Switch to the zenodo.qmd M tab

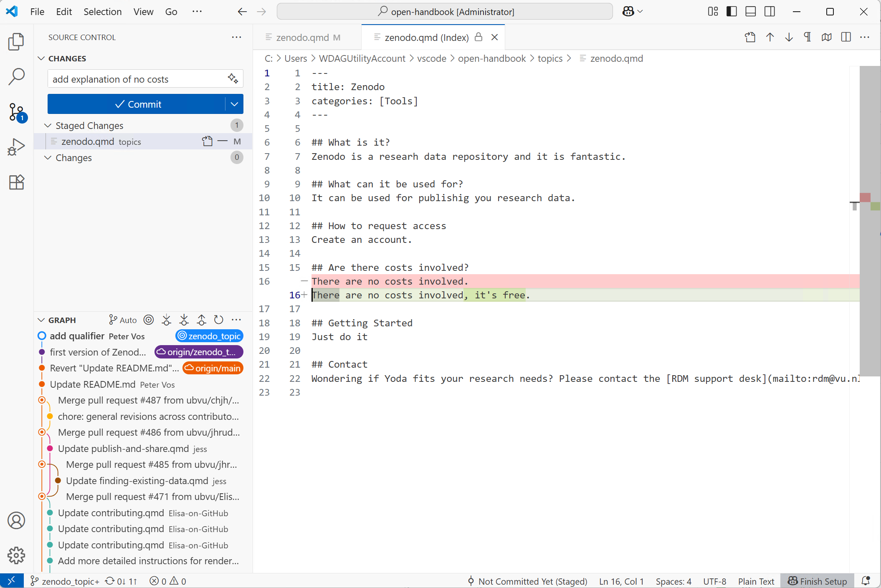(x=303, y=38)
